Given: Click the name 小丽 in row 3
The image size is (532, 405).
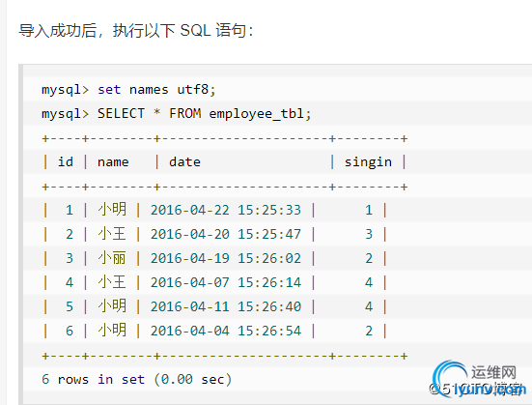Looking at the screenshot, I should 112,258.
